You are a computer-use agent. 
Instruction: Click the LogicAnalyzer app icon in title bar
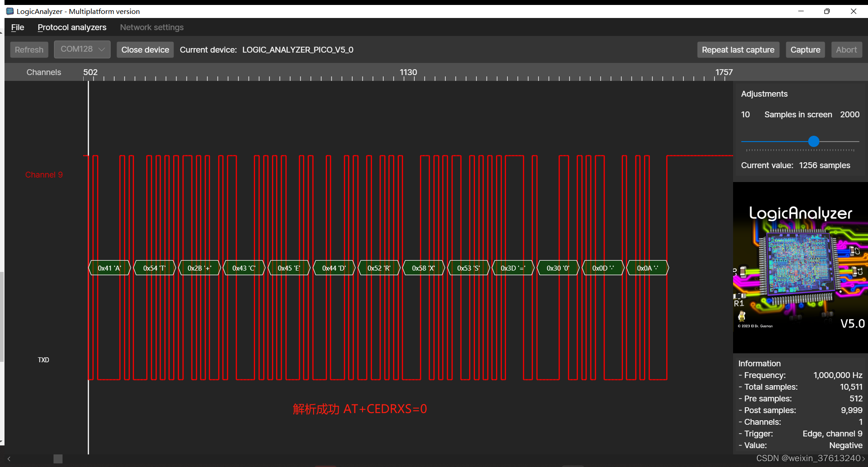pos(10,11)
